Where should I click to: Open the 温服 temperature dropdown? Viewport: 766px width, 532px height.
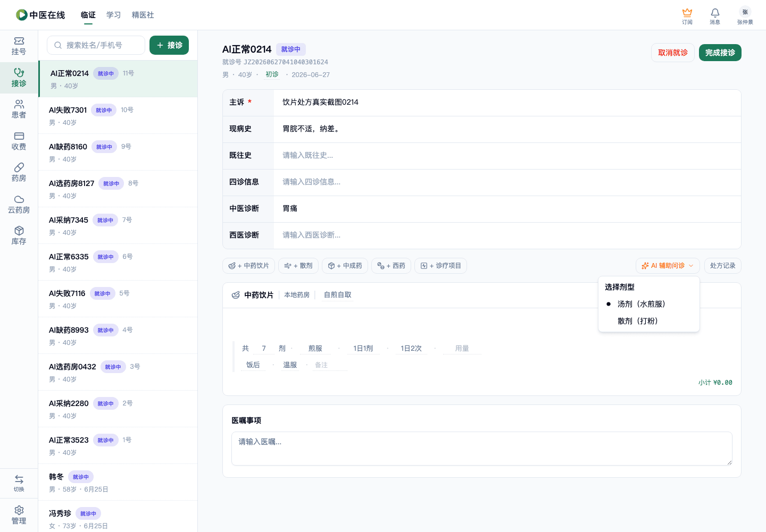(x=290, y=365)
